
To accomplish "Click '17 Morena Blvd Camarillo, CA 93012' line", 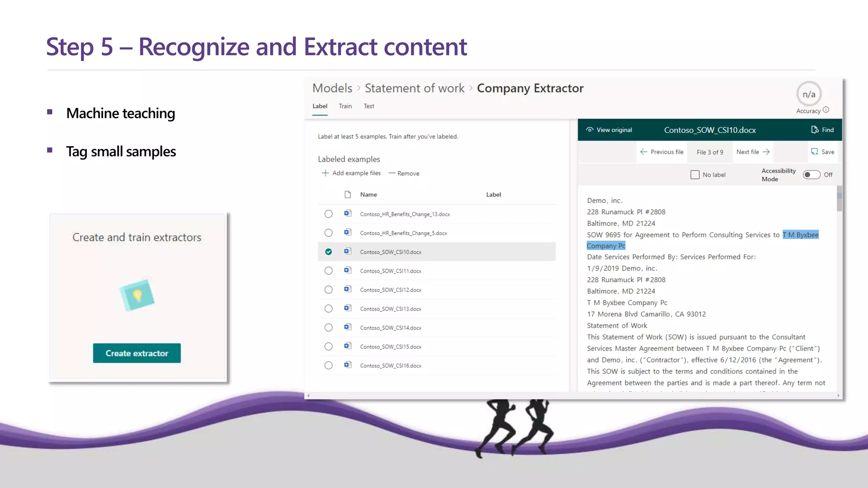I will point(646,314).
